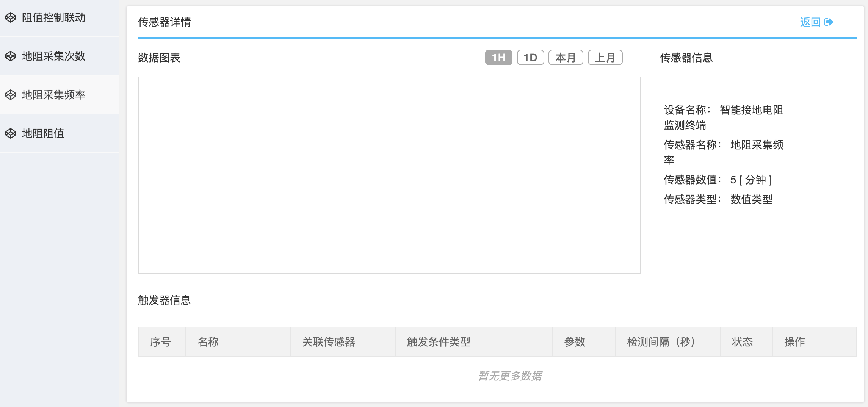
Task: Click the 名称 column header
Action: [x=209, y=341]
